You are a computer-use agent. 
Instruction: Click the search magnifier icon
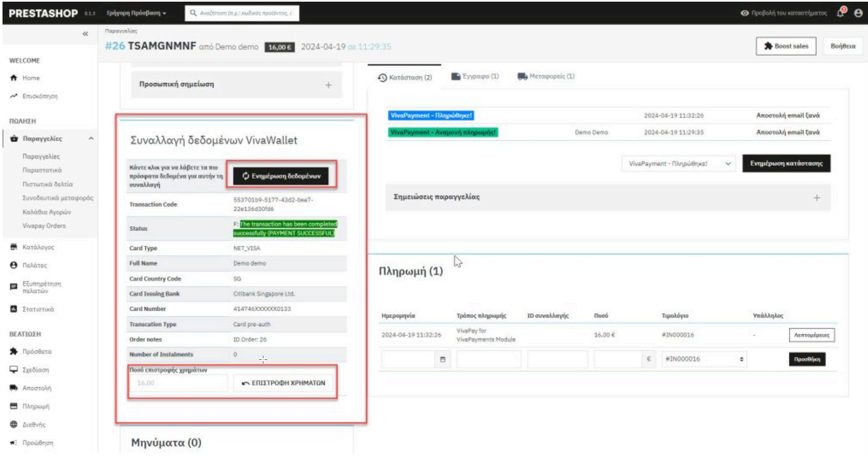193,13
